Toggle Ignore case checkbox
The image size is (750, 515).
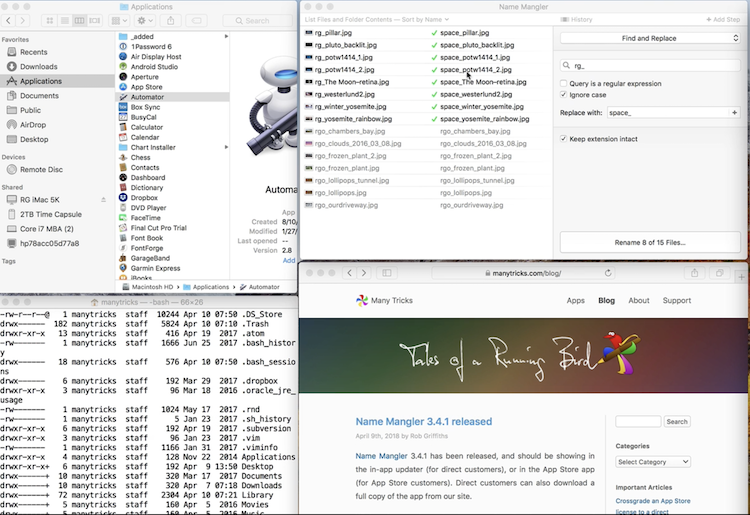click(563, 95)
